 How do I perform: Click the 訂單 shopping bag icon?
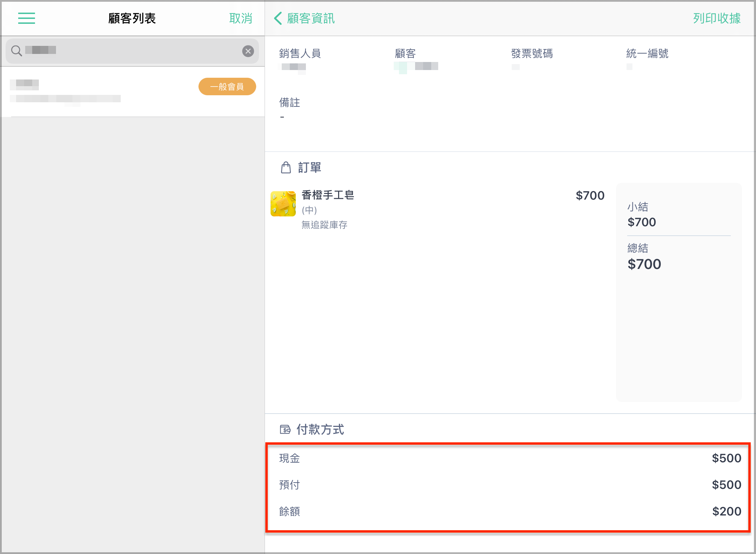tap(286, 167)
